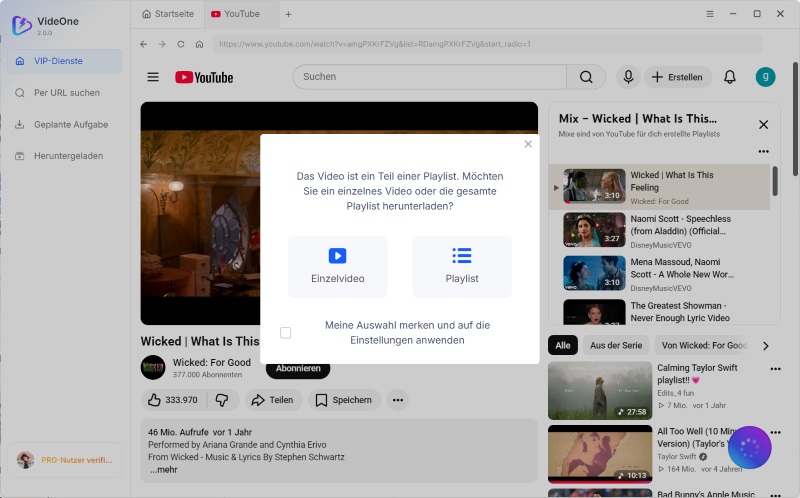The width and height of the screenshot is (800, 498).
Task: Click the YouTube search magnifier button
Action: pos(586,77)
